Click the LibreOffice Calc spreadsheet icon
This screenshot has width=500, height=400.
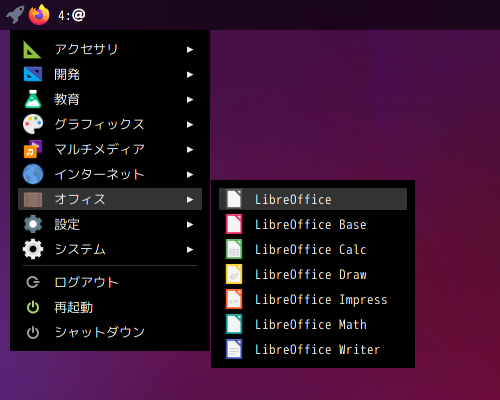234,249
